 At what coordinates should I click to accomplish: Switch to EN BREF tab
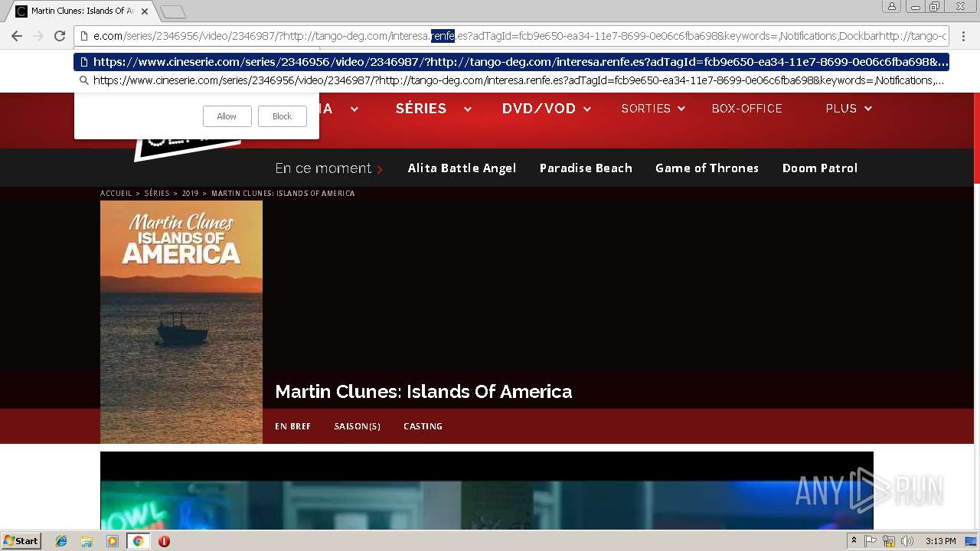[292, 426]
